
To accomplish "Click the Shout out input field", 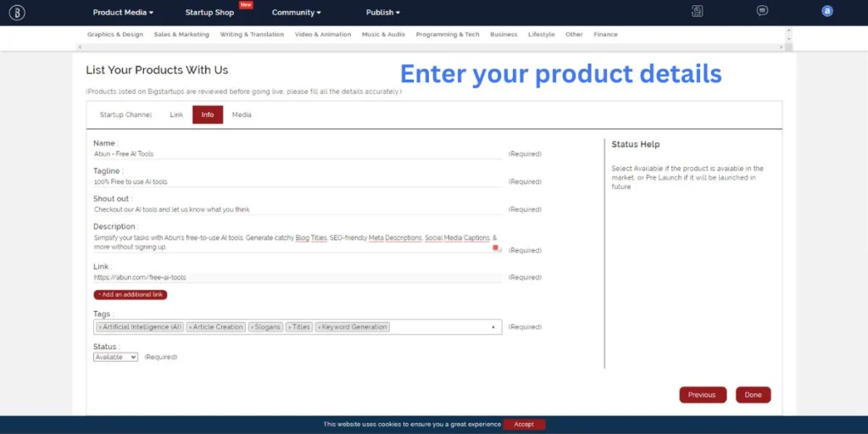I will coord(298,209).
